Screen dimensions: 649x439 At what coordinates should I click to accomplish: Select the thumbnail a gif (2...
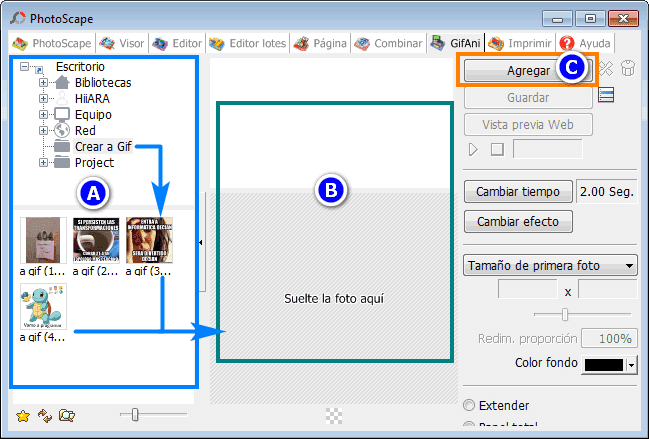pos(96,247)
